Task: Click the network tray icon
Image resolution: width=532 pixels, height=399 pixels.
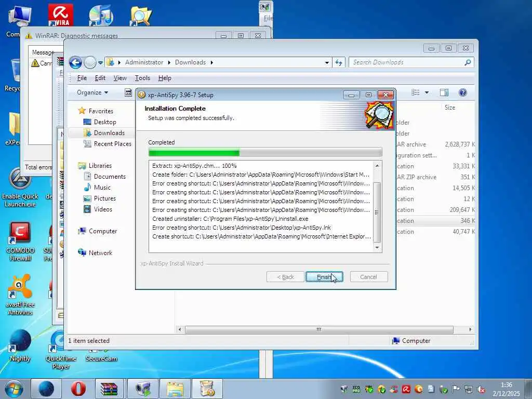Action: click(469, 389)
